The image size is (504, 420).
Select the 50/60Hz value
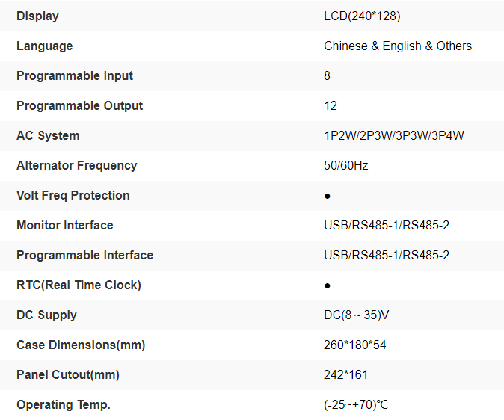346,165
